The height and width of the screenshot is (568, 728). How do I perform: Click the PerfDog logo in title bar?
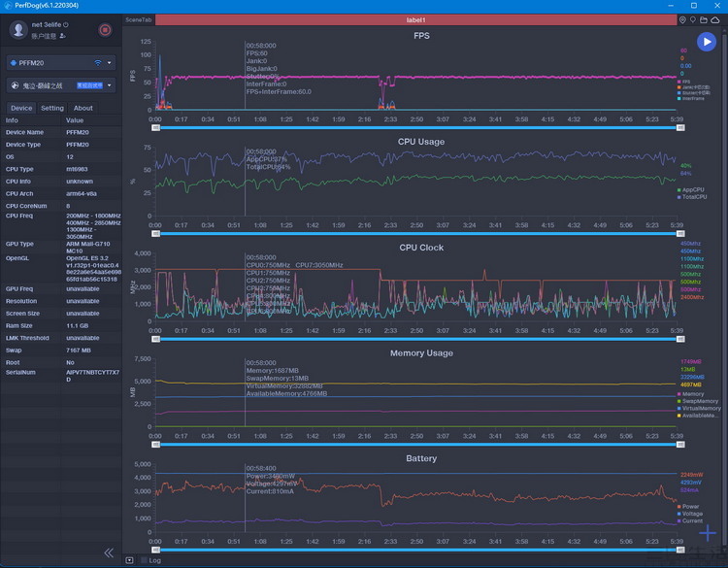click(8, 6)
